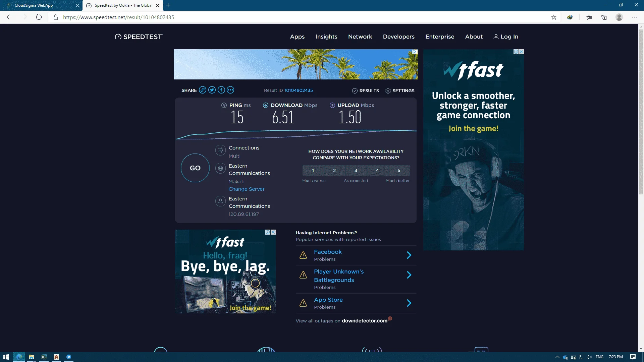Open a new browser tab
The image size is (644, 362).
click(x=168, y=5)
